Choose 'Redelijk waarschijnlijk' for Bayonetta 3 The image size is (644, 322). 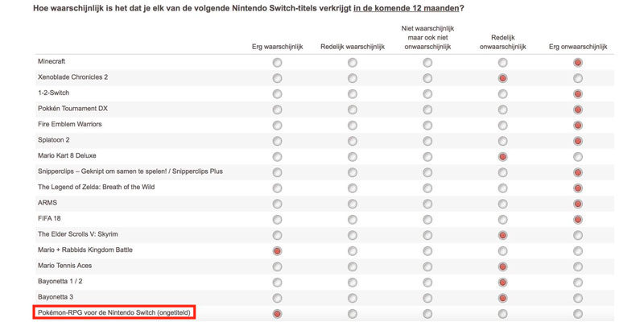click(352, 298)
